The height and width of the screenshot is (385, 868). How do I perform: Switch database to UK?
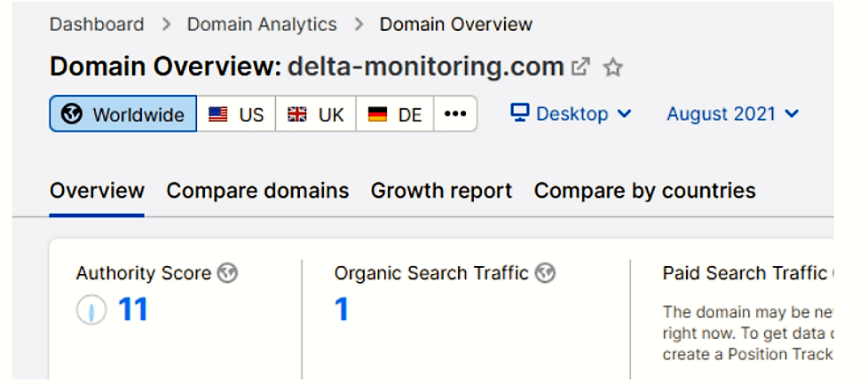pyautogui.click(x=316, y=114)
